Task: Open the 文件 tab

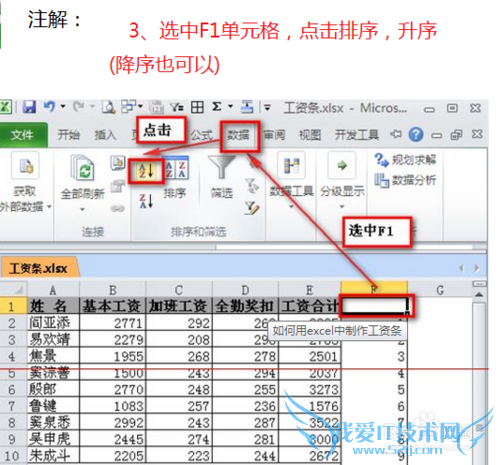Action: click(23, 135)
